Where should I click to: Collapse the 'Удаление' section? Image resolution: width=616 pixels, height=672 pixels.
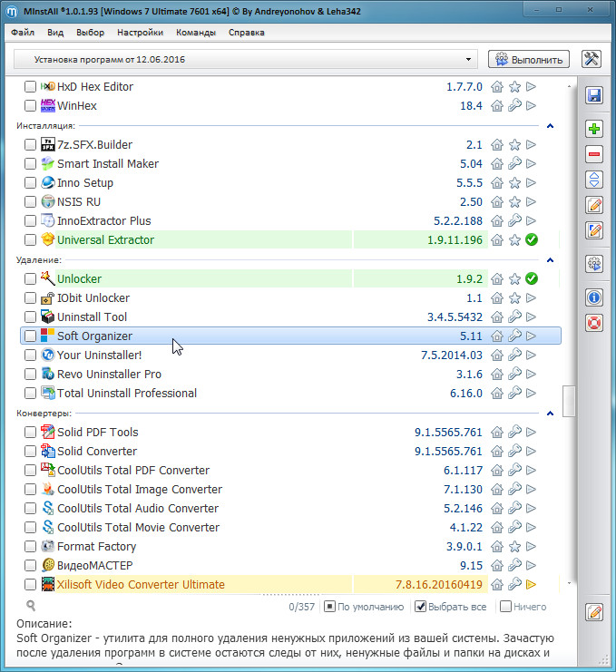[550, 260]
